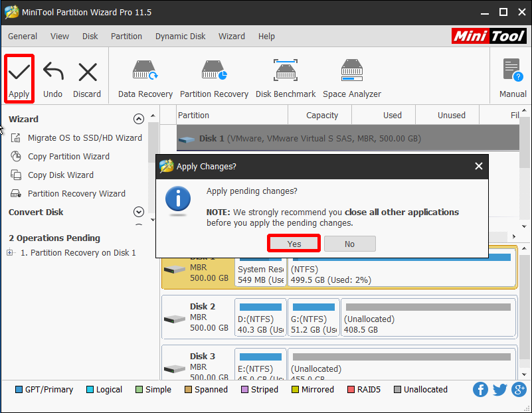Click the Logical legend color box
This screenshot has width=532, height=413.
pos(90,390)
